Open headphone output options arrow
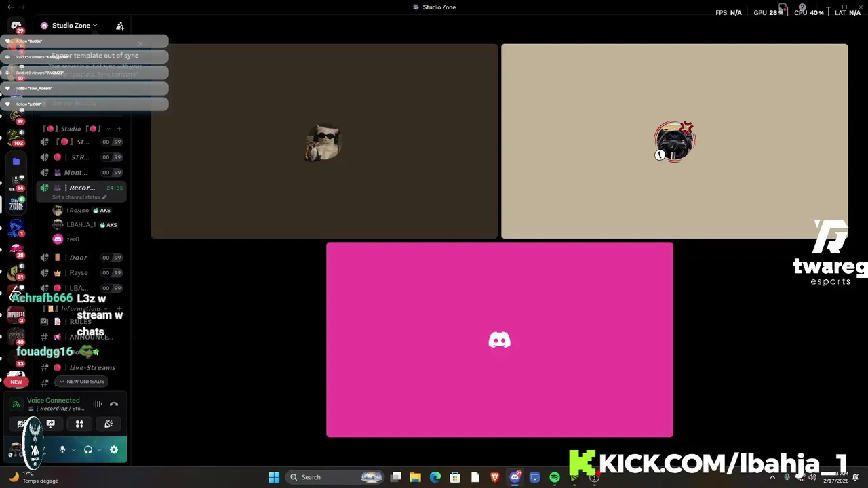This screenshot has height=488, width=868. point(99,450)
